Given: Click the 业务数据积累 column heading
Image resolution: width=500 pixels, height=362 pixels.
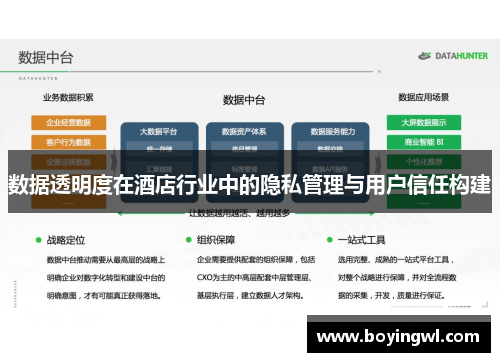Looking at the screenshot, I should (68, 97).
